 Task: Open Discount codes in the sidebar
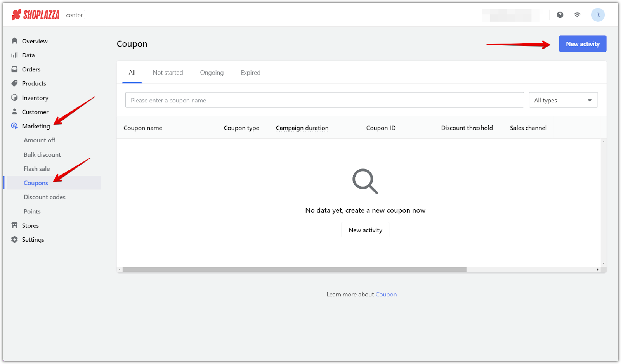[44, 197]
